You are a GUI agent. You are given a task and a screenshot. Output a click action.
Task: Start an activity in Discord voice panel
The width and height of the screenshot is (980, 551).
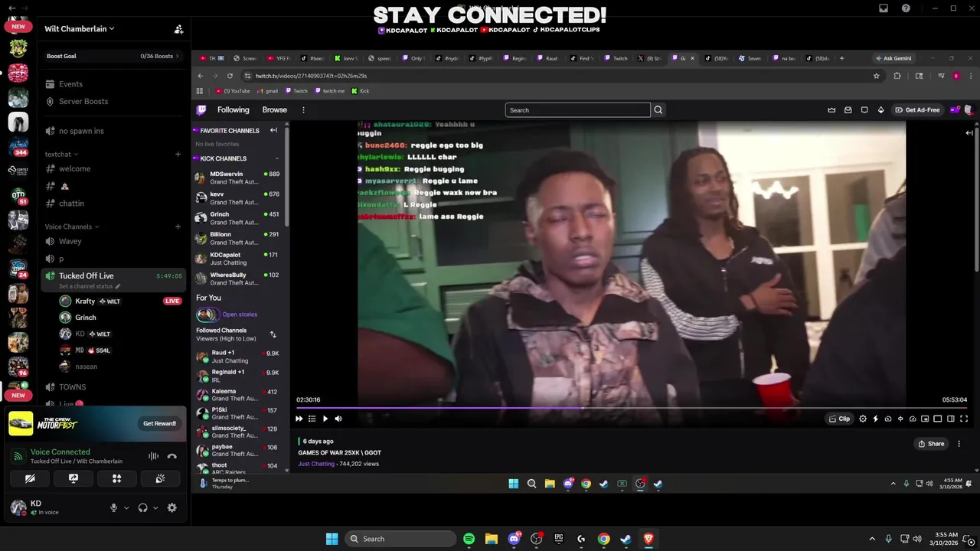(116, 478)
